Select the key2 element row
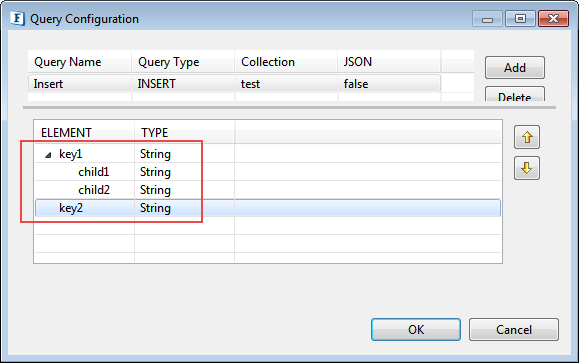This screenshot has height=363, width=579. 268,208
